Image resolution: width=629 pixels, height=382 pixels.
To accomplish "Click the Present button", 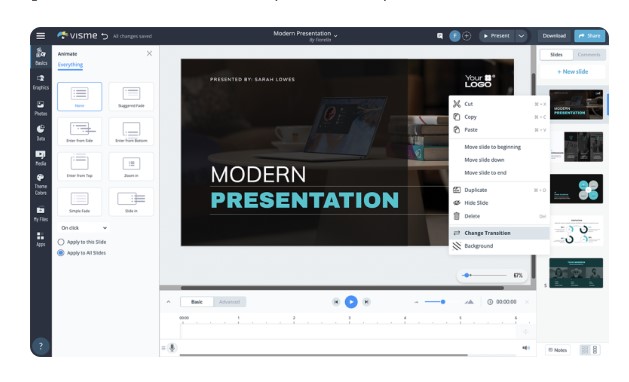I will click(x=497, y=36).
